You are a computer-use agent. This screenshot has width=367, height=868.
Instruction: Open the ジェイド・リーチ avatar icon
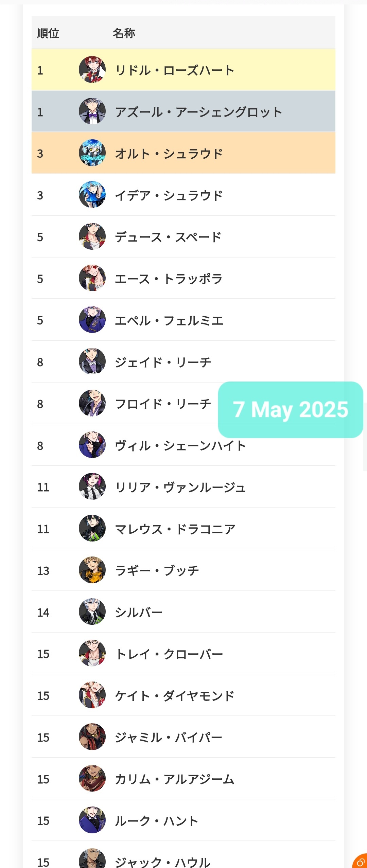click(92, 361)
